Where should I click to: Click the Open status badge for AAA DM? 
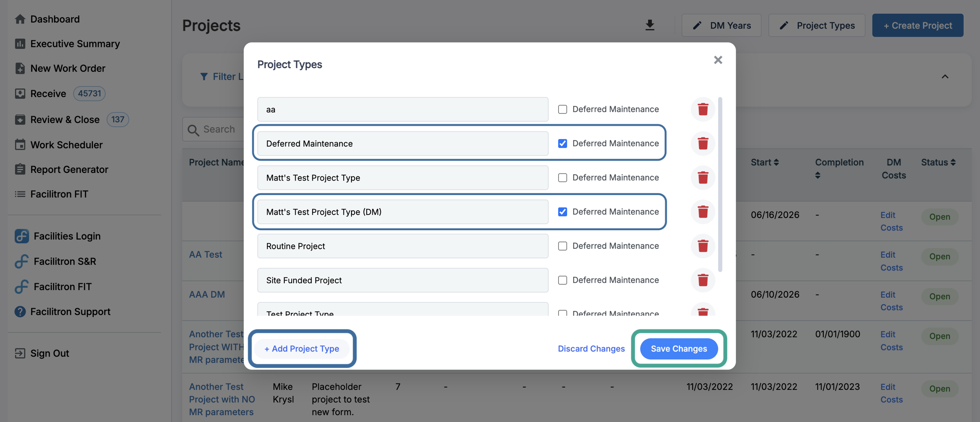coord(939,296)
